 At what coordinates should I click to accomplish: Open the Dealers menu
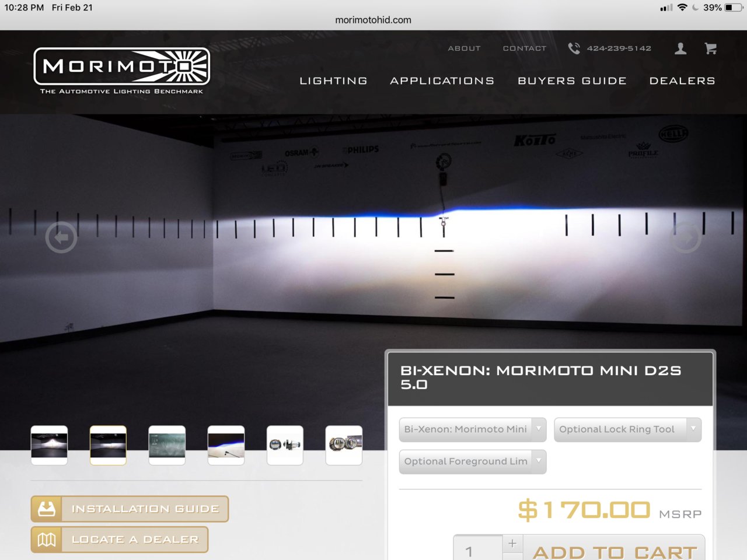[x=682, y=80]
